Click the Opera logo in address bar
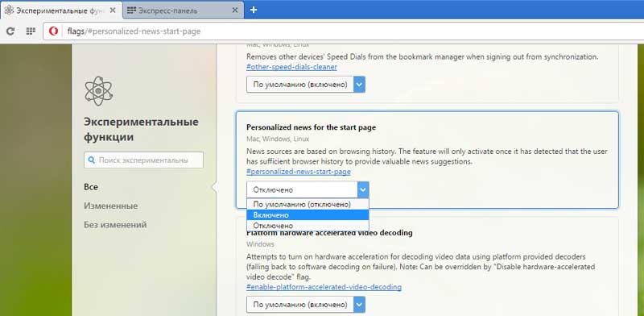 [53, 31]
